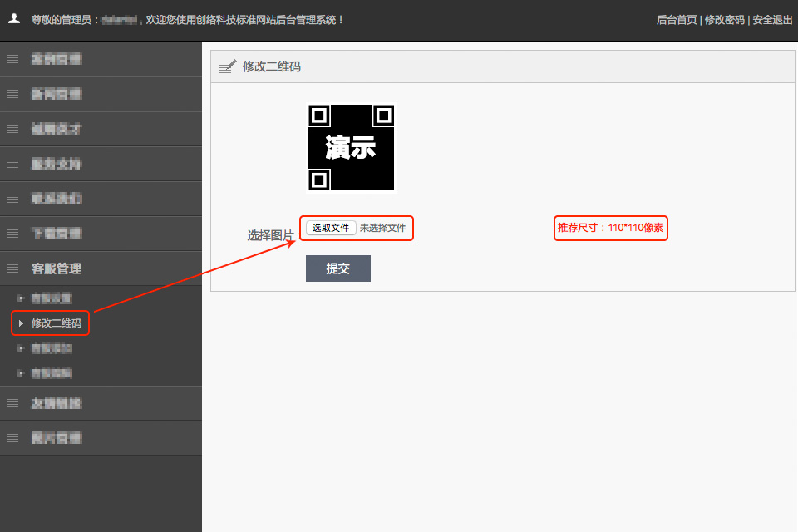Log out via 安全退出
The width and height of the screenshot is (798, 532).
click(772, 20)
